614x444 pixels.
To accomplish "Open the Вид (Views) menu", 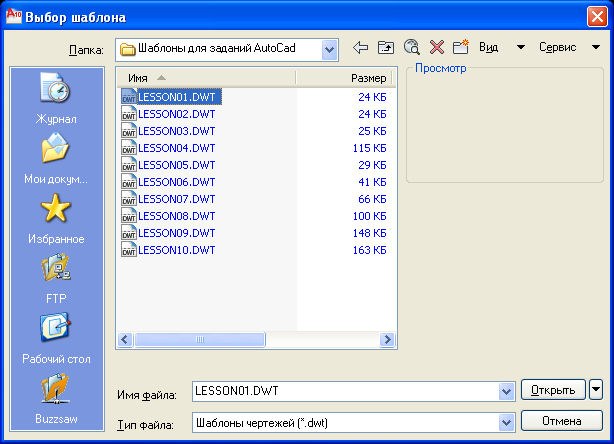I will coord(489,47).
